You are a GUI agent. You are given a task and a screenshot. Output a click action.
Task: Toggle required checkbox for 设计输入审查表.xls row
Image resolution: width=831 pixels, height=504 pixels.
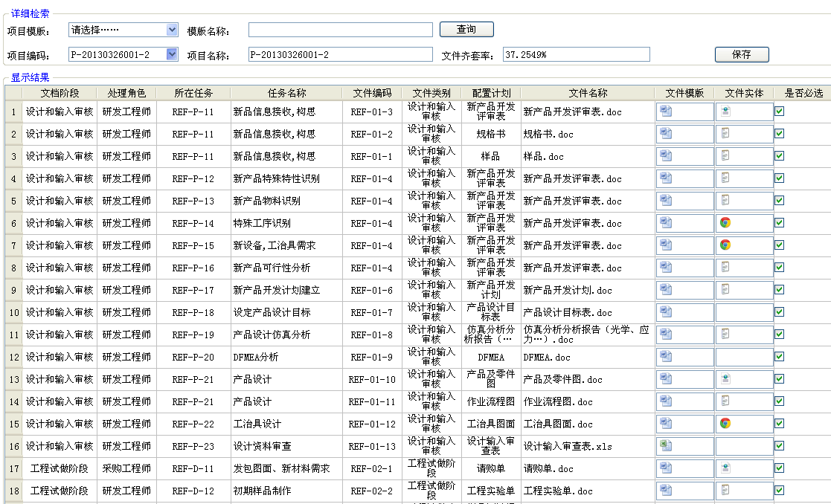pyautogui.click(x=780, y=445)
